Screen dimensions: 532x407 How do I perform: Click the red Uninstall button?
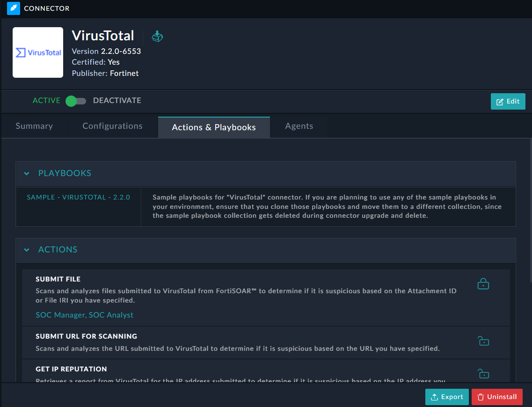[497, 397]
